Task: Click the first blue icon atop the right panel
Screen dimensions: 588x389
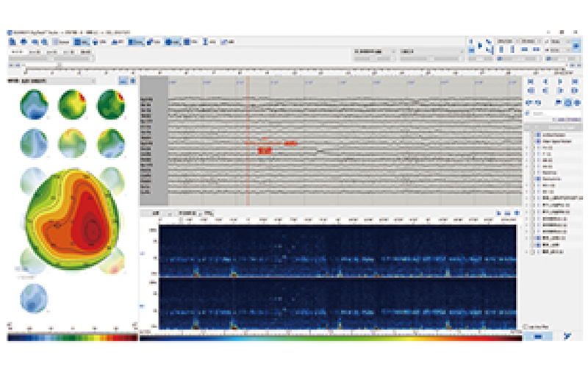Action: point(531,81)
